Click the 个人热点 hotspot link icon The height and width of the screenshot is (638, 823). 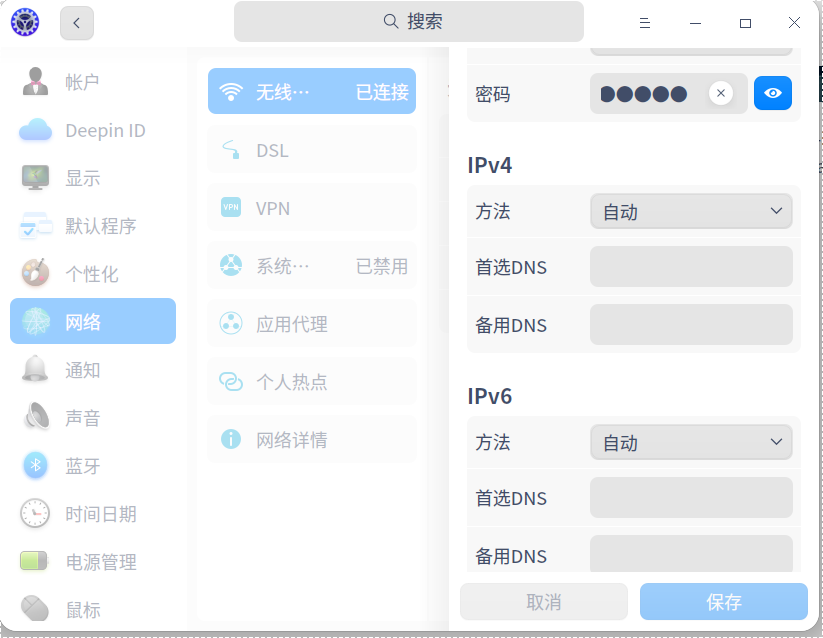[231, 381]
